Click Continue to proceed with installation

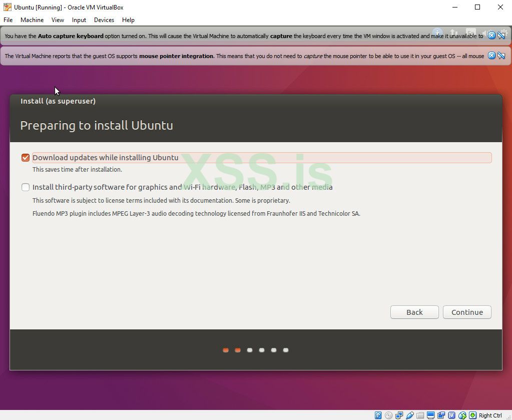[x=467, y=312]
